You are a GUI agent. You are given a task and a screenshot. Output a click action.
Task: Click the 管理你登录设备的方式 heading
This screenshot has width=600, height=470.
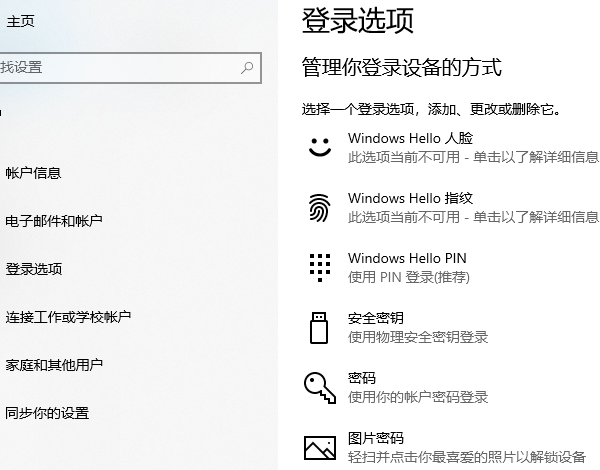[401, 67]
